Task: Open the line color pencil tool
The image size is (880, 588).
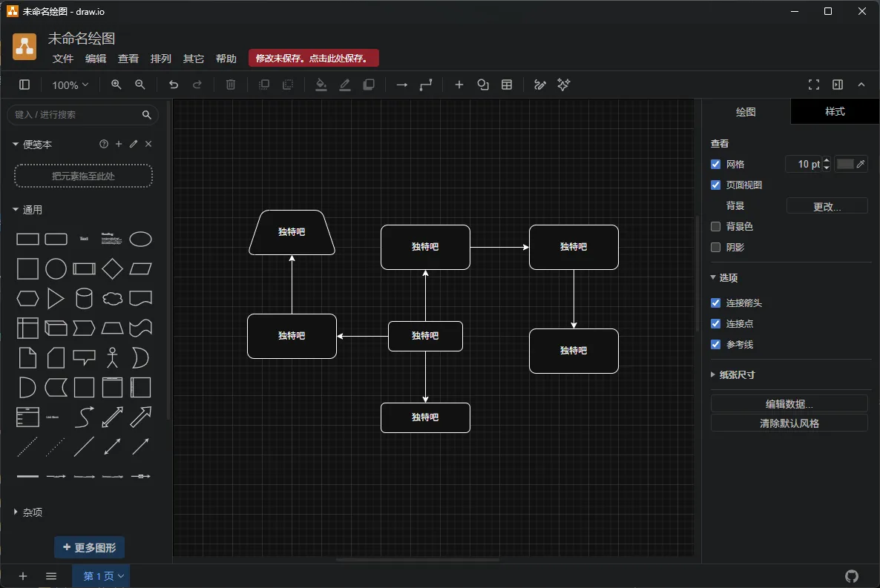Action: pyautogui.click(x=345, y=85)
